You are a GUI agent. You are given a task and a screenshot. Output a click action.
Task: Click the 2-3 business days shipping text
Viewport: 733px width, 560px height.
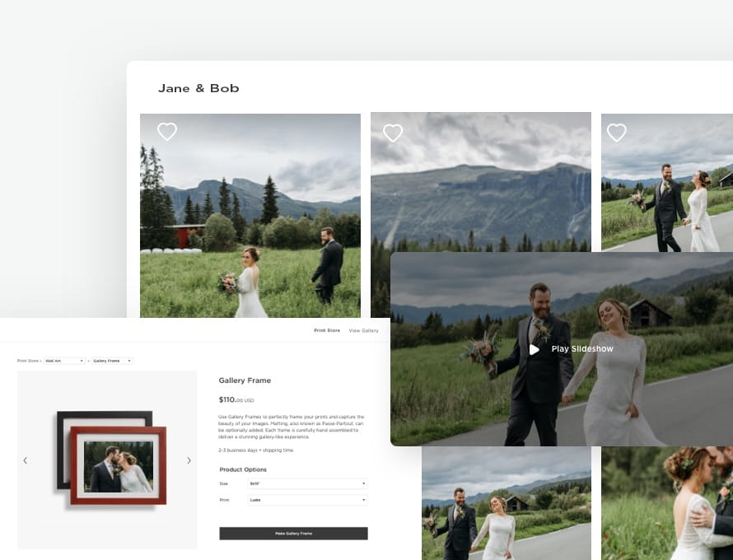coord(255,450)
